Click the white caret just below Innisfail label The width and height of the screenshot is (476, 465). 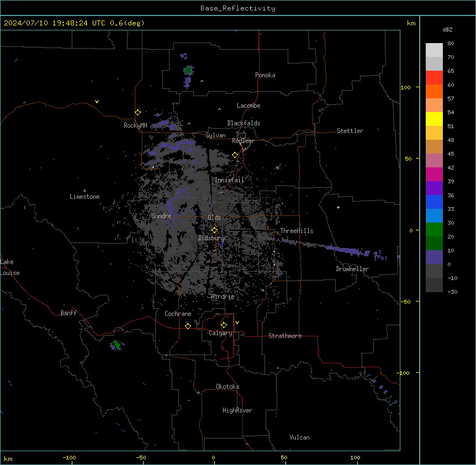pyautogui.click(x=221, y=192)
